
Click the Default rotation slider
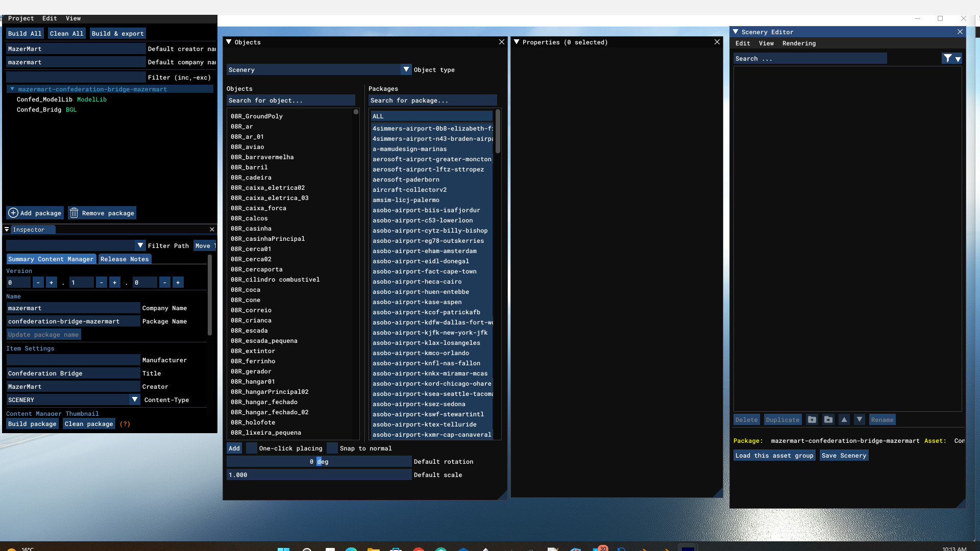(319, 462)
